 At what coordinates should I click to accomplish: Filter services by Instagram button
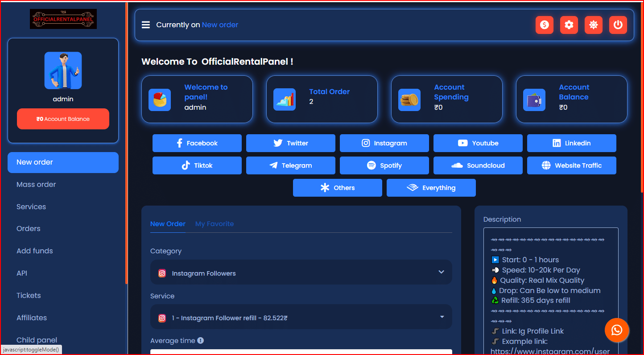click(x=384, y=143)
